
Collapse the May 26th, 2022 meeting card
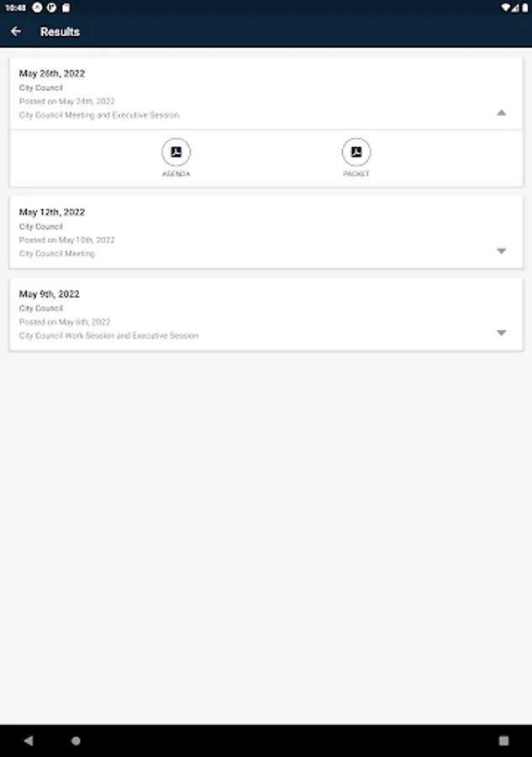[501, 113]
